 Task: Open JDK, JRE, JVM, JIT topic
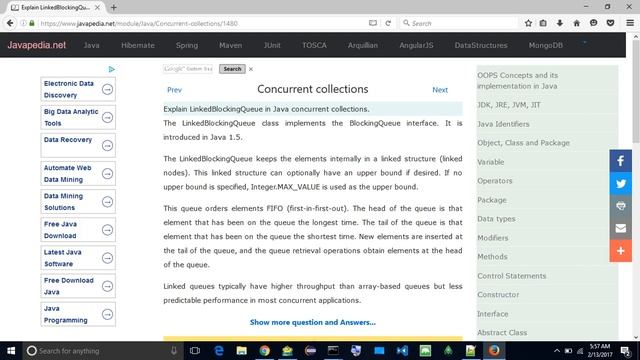(509, 105)
